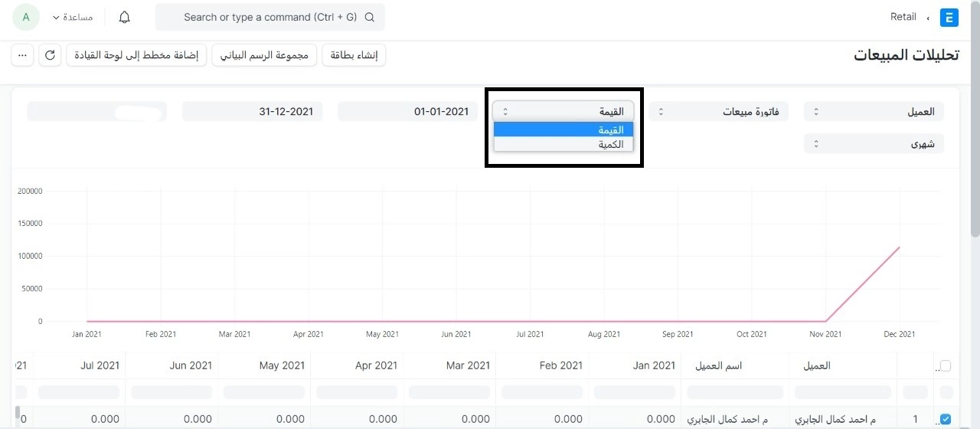Click the ERPNext home logo
This screenshot has height=429, width=980.
point(949,17)
